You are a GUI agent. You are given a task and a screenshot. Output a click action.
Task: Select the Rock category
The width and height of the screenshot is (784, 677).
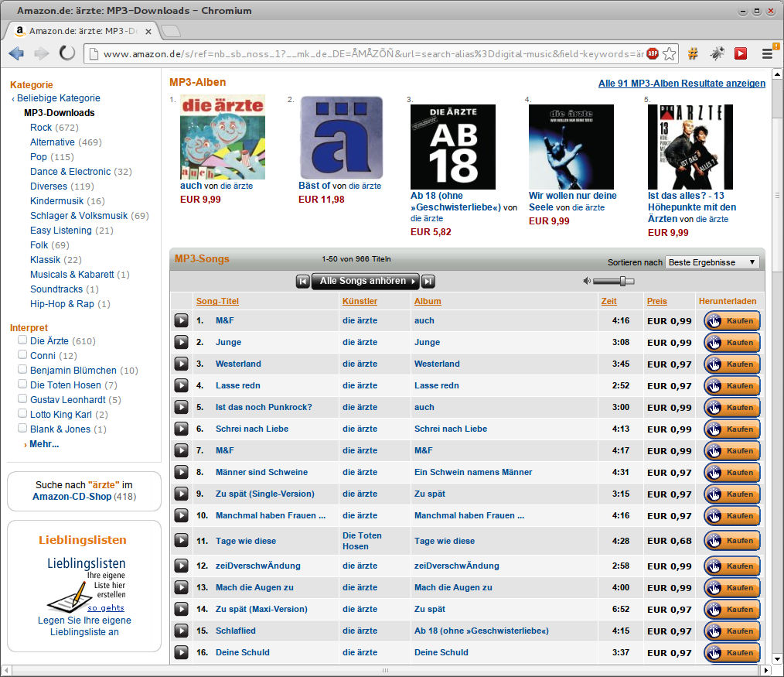click(41, 128)
